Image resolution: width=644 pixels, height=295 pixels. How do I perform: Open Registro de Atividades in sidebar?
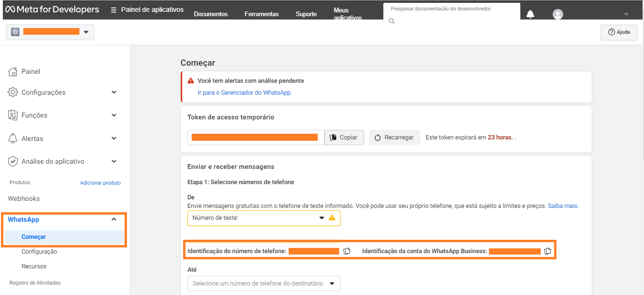[x=35, y=283]
